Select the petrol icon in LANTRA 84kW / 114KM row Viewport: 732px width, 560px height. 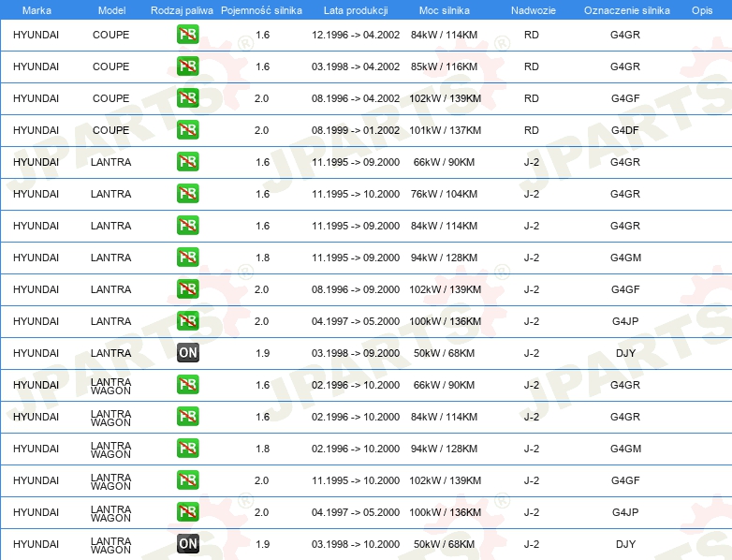tap(187, 225)
